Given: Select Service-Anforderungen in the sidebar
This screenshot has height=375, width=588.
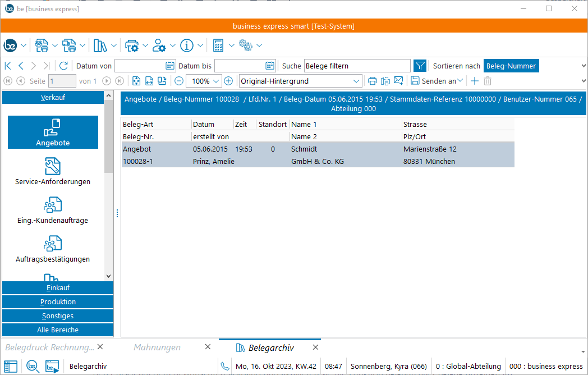Looking at the screenshot, I should (53, 171).
